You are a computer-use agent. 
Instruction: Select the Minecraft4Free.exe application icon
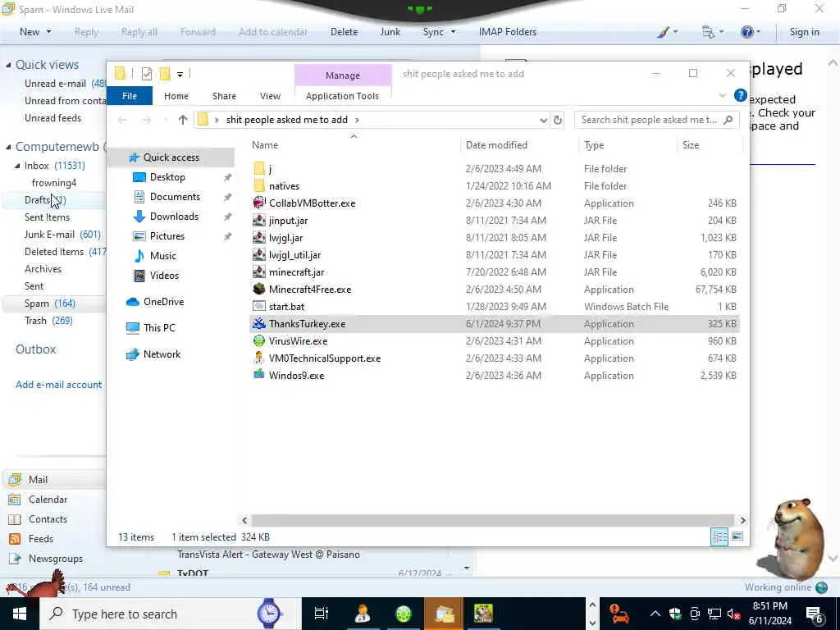click(x=259, y=290)
